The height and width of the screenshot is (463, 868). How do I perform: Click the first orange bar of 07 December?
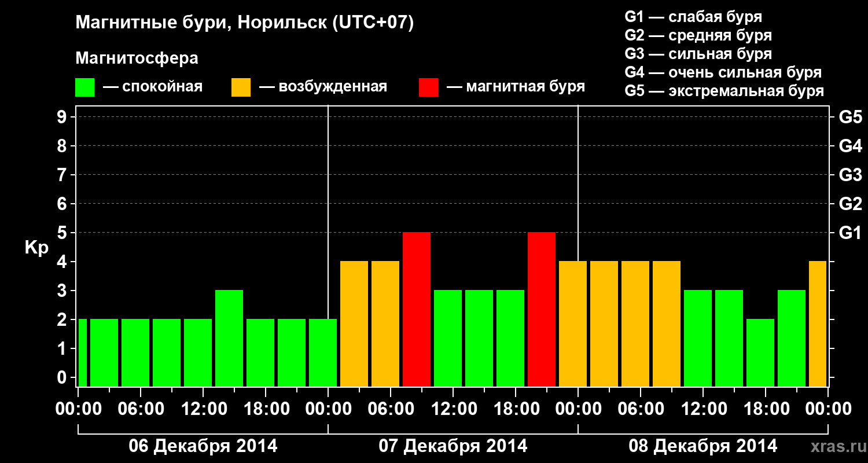click(354, 324)
